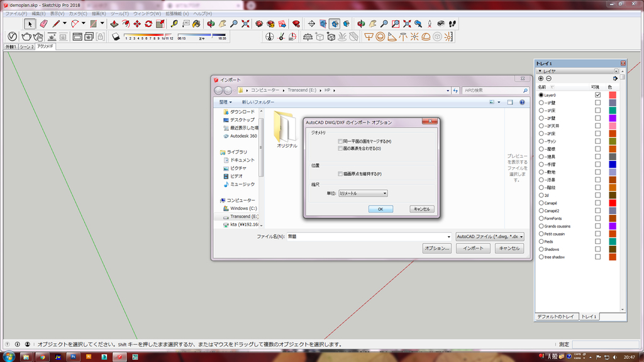
Task: Toggle Layer0 visibility checkbox
Action: (597, 95)
